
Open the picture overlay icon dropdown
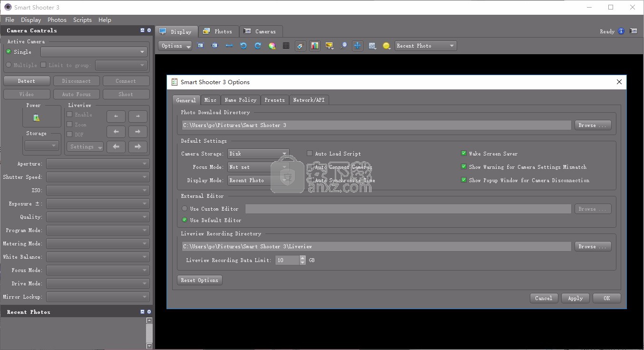[x=329, y=46]
